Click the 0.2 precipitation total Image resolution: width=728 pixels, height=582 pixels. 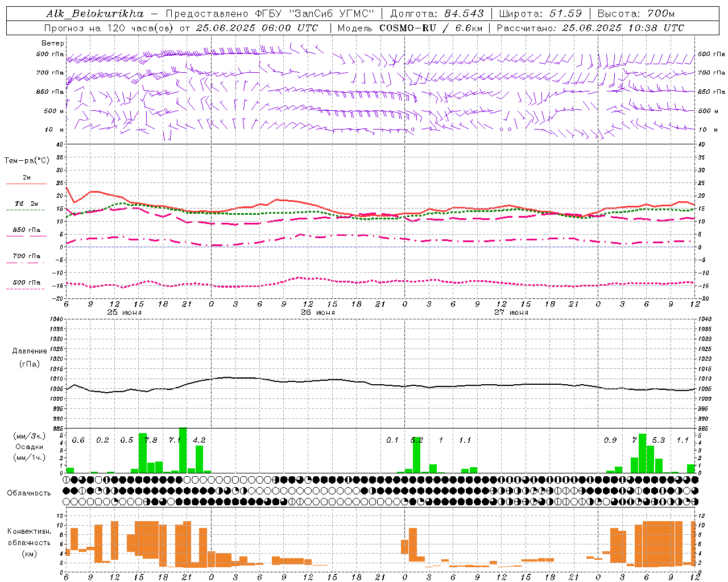[102, 440]
